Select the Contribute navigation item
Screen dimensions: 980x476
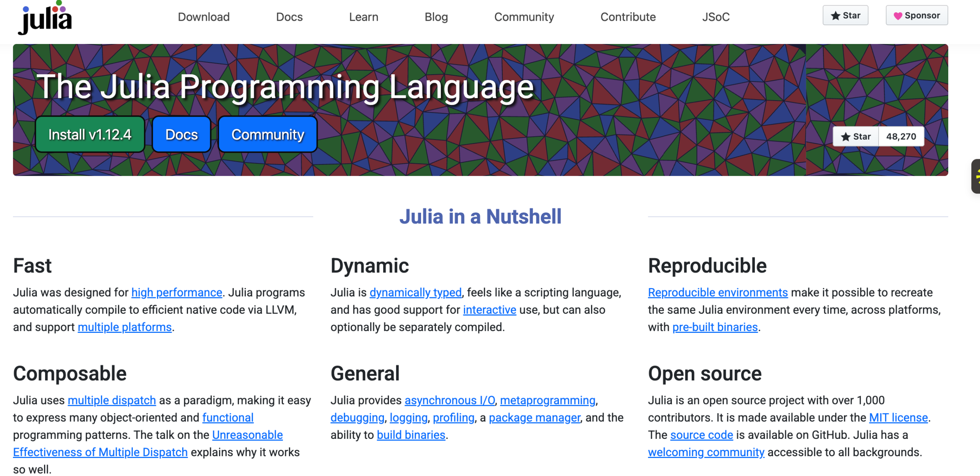[628, 17]
